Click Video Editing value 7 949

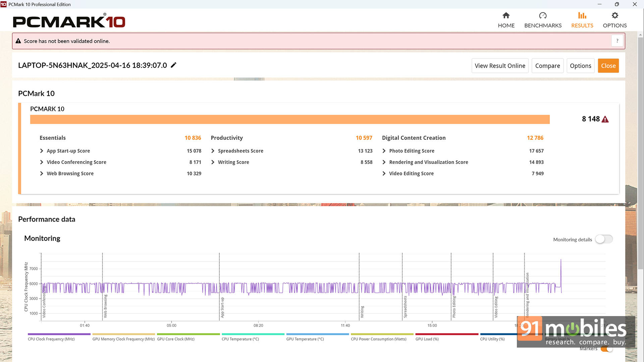click(x=538, y=174)
